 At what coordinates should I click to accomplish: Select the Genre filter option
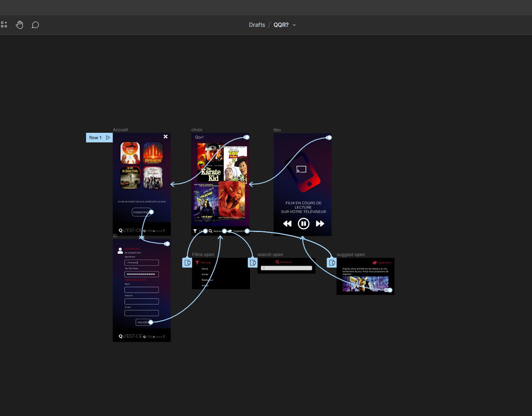tap(205, 269)
